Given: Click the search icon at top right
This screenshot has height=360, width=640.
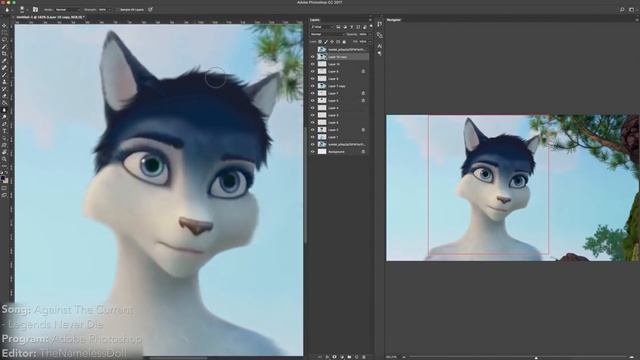Looking at the screenshot, I should pos(622,9).
